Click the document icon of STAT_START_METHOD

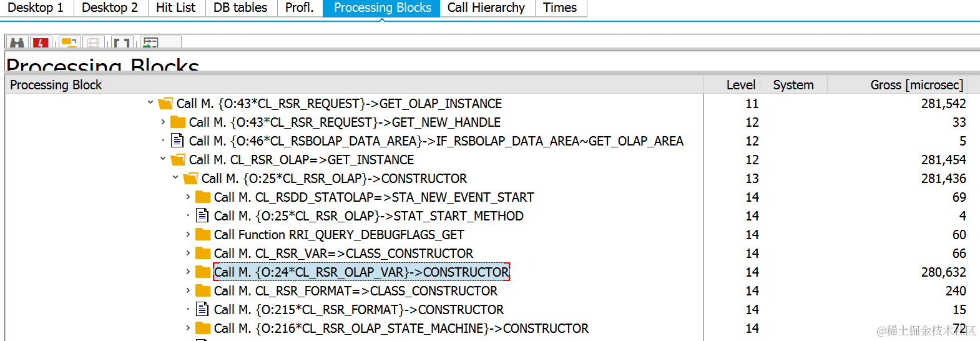click(x=202, y=215)
